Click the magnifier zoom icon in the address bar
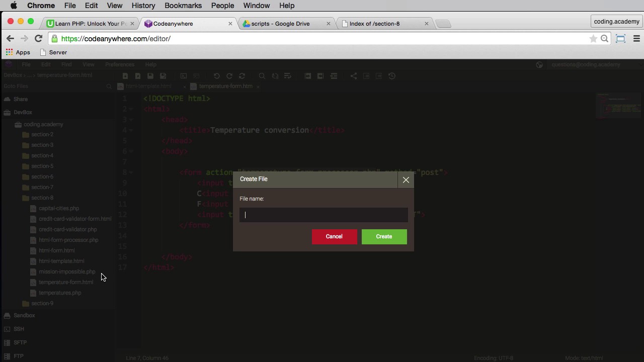The height and width of the screenshot is (362, 644). tap(604, 39)
